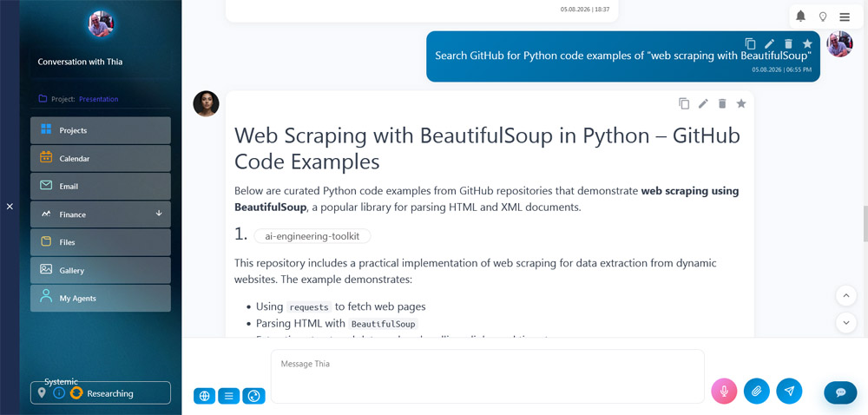868x415 pixels.
Task: Open the Gallery menu item
Action: pyautogui.click(x=100, y=270)
